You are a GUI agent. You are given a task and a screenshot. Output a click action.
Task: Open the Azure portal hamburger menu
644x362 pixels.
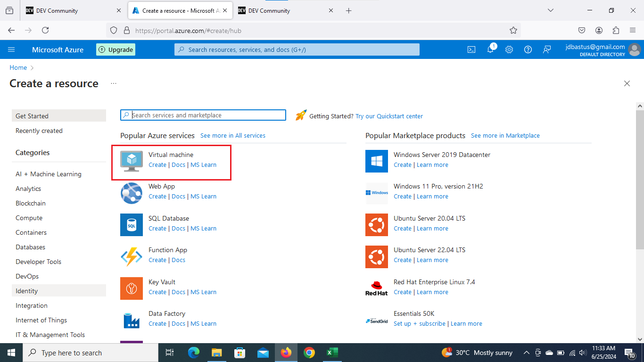(12, 49)
